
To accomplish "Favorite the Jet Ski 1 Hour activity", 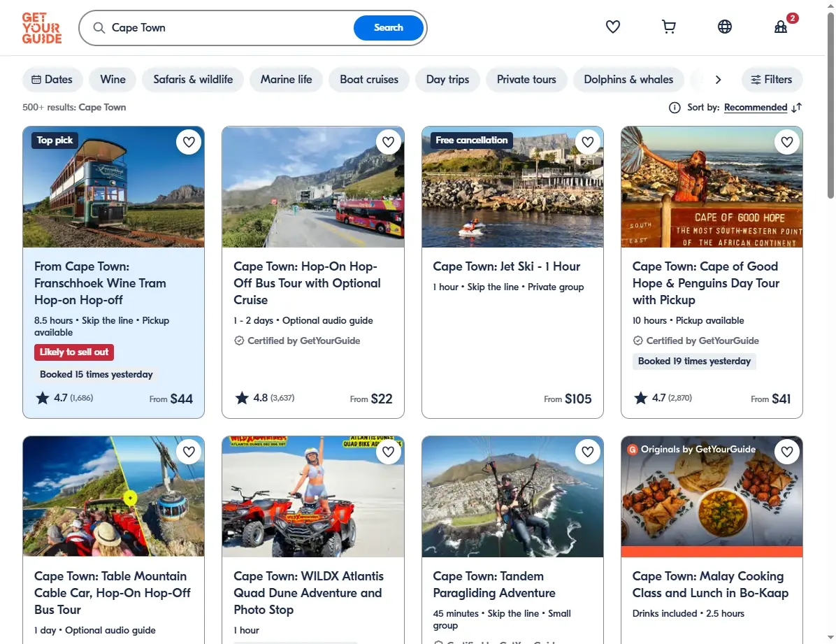I will 588,142.
